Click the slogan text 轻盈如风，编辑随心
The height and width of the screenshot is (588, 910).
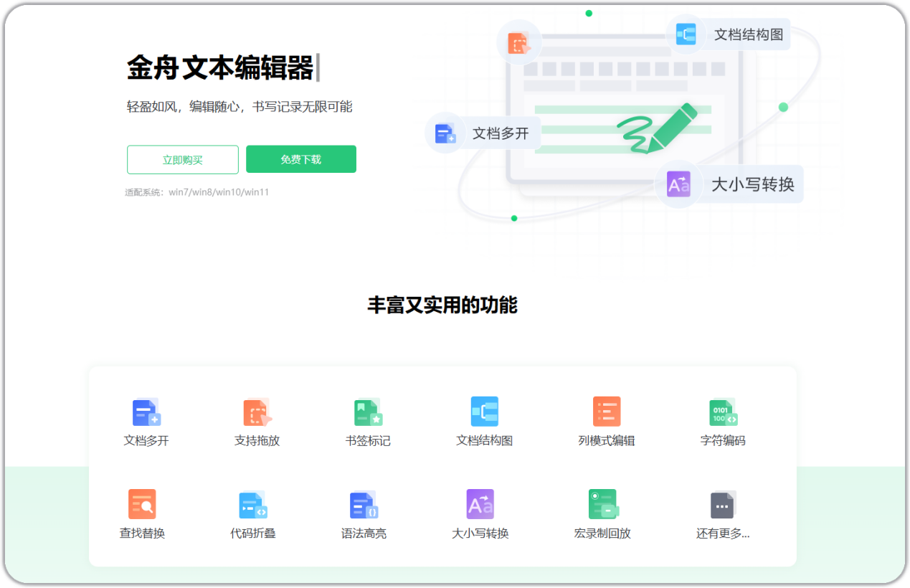(184, 107)
